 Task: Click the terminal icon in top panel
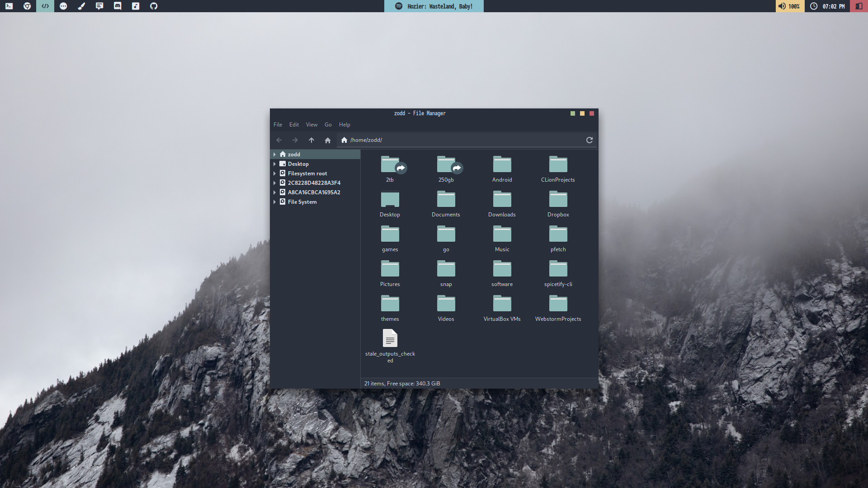tap(9, 6)
